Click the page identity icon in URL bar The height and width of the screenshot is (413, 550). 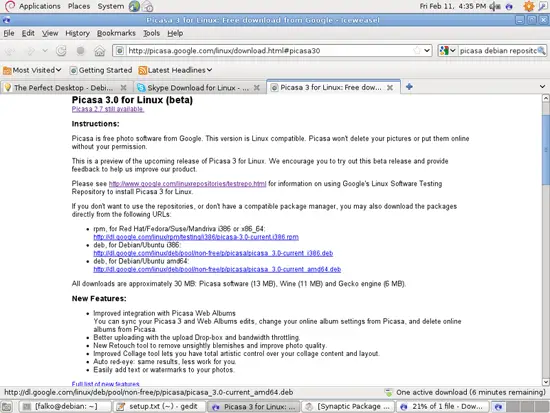click(120, 51)
